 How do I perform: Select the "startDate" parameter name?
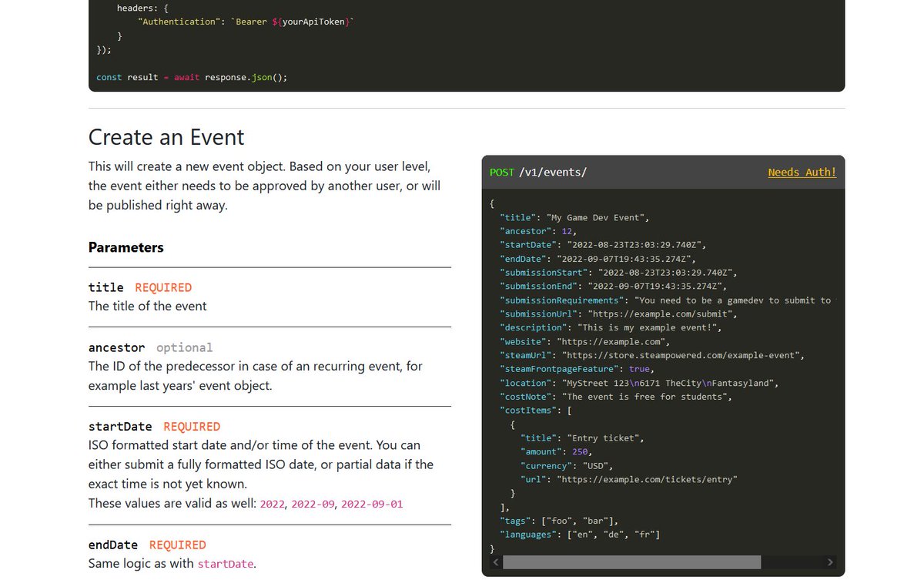[120, 426]
